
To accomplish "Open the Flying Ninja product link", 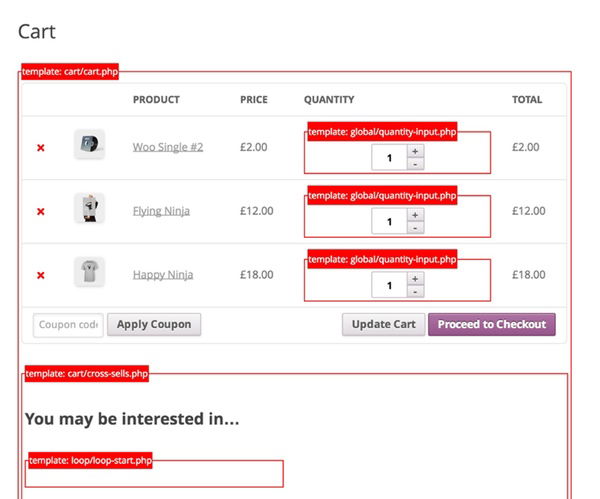I will point(161,211).
